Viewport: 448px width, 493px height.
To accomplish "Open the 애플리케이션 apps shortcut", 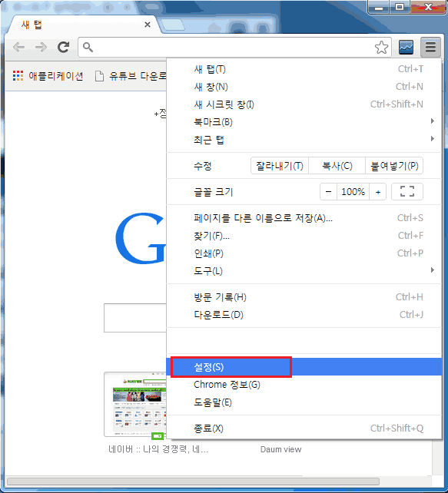I will (x=48, y=76).
